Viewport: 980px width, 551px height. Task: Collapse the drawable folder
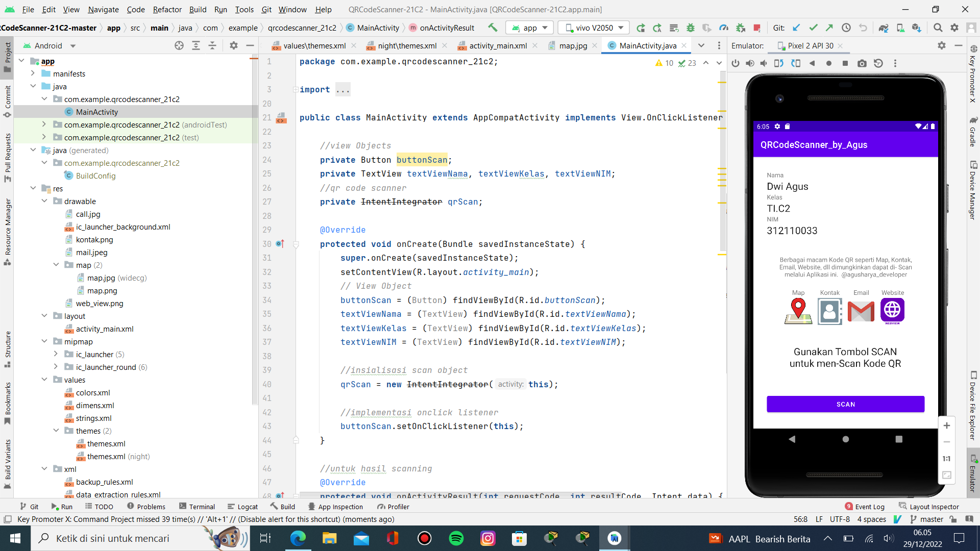click(44, 201)
